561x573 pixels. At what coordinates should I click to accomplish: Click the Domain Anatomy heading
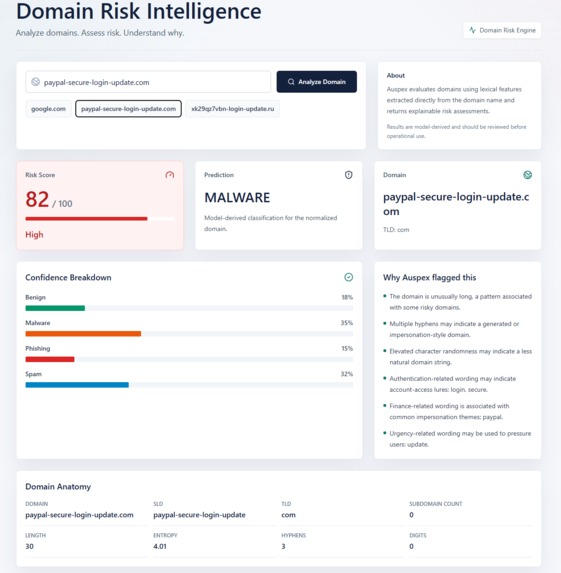pyautogui.click(x=58, y=487)
